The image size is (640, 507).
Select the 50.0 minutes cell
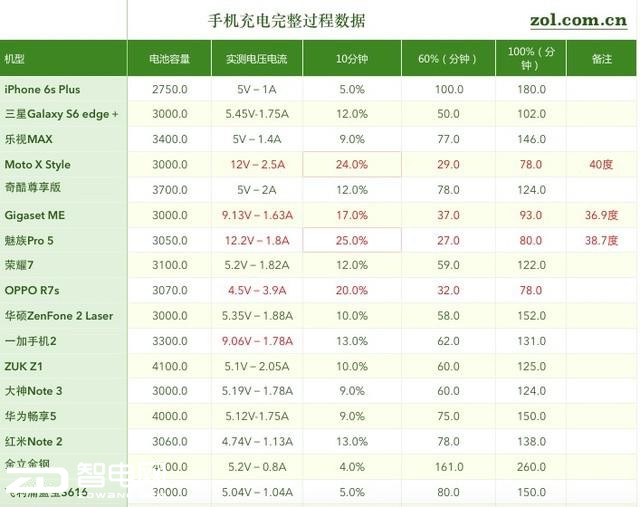pyautogui.click(x=448, y=114)
